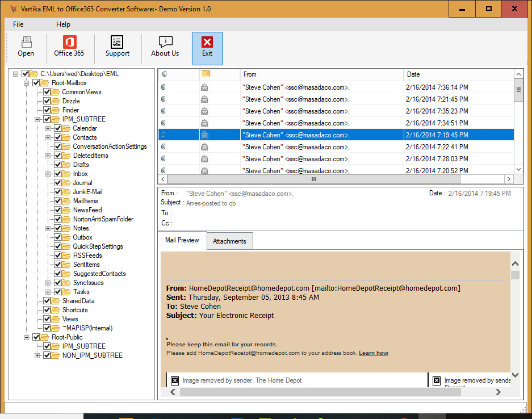Click paperclip icon in 7:34:51 PM row
Viewport: 532px width, 419px height.
[x=163, y=123]
